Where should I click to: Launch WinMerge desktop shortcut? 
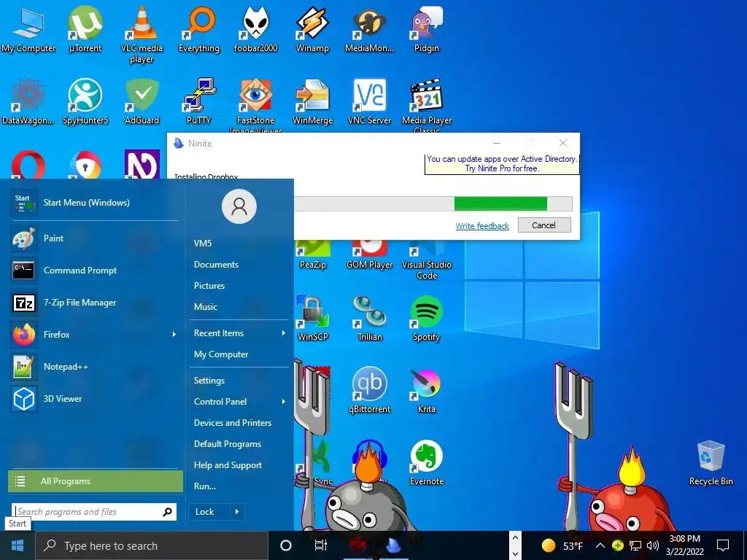pyautogui.click(x=312, y=101)
